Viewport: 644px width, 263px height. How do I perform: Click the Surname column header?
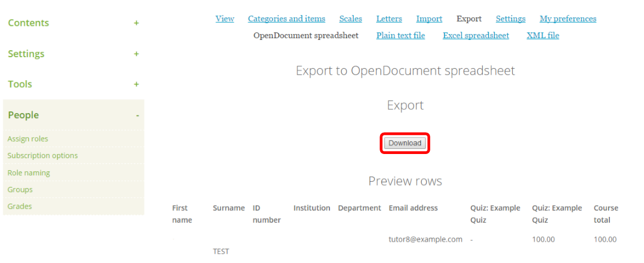229,208
